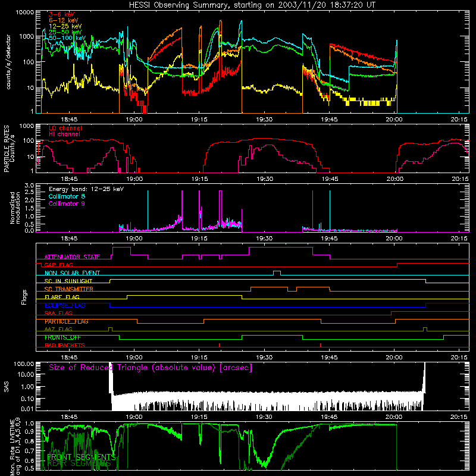Click the AAZ_FLAG label
476x476 pixels.
pyautogui.click(x=58, y=329)
